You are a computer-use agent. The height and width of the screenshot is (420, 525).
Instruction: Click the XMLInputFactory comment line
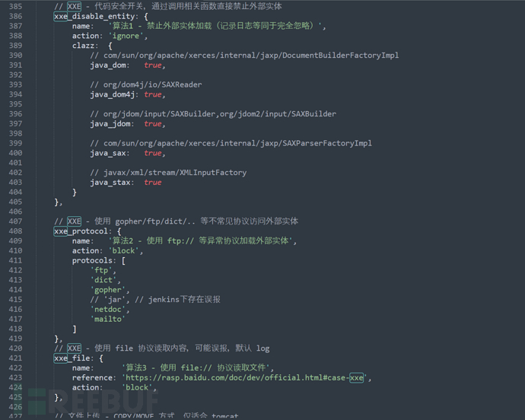point(168,173)
